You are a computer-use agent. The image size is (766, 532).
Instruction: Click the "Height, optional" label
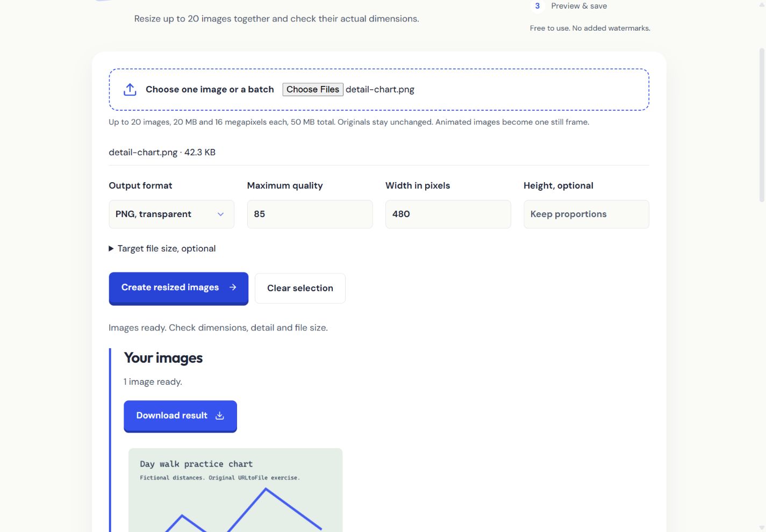coord(559,185)
